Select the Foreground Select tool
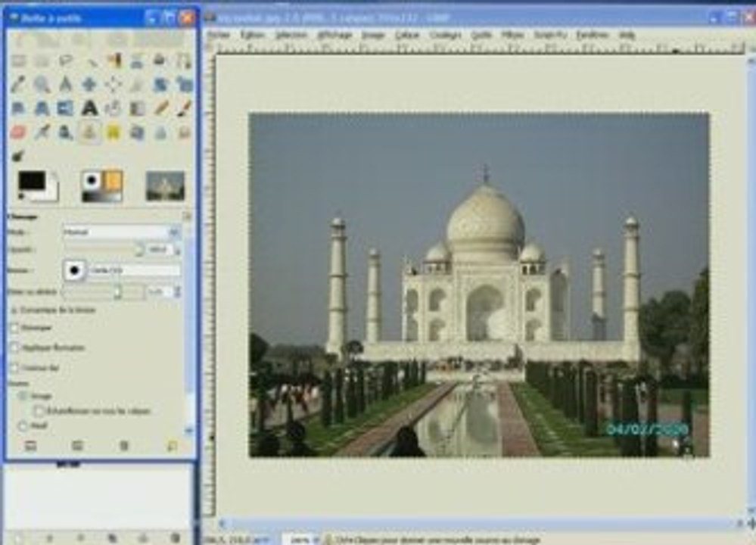 coord(160,61)
